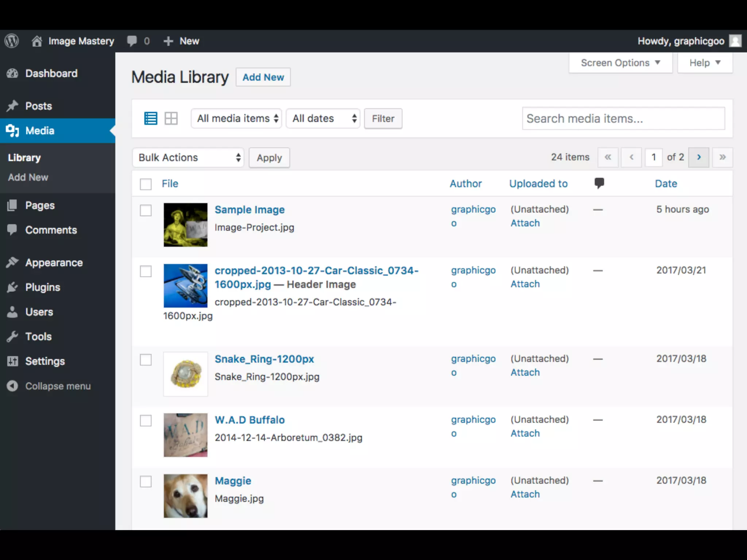The width and height of the screenshot is (747, 560).
Task: Expand the Screen Options panel
Action: 620,63
